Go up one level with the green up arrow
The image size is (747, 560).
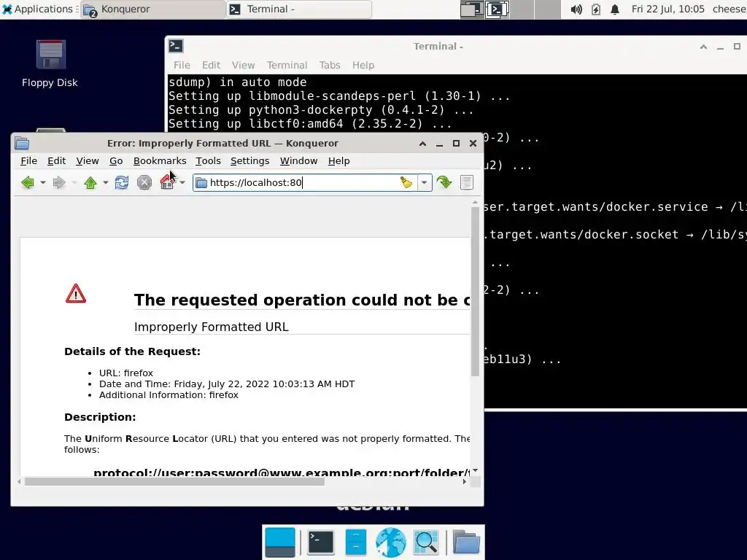90,182
